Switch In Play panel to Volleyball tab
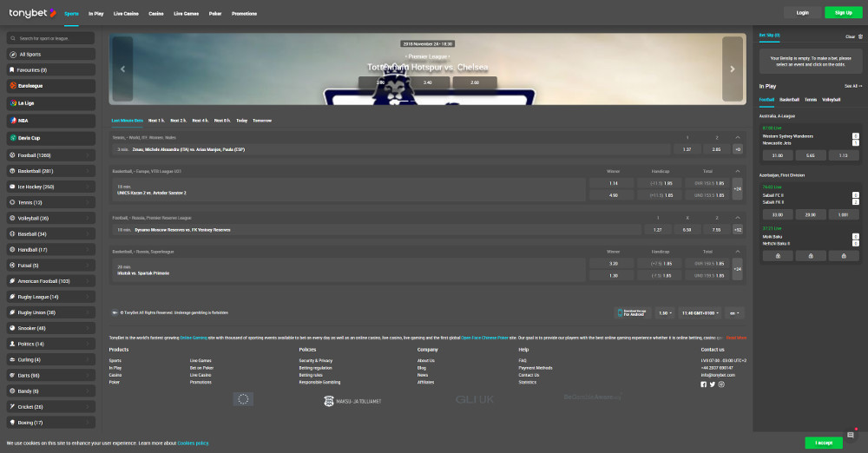Screen dimensions: 868x453 click(x=831, y=100)
